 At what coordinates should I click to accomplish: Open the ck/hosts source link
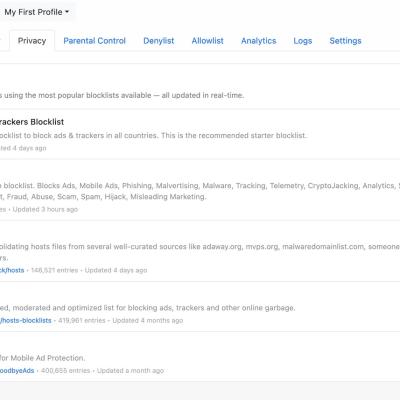pyautogui.click(x=12, y=270)
